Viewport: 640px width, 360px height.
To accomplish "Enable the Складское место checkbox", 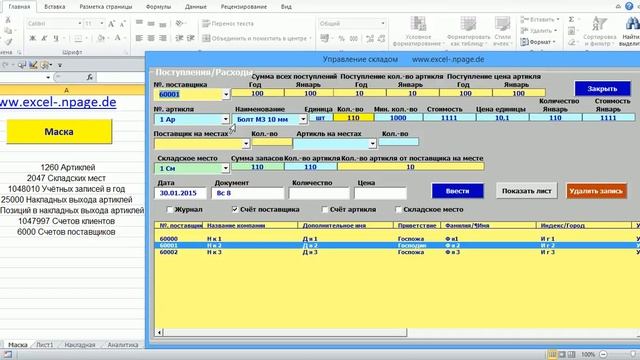I will coord(398,209).
